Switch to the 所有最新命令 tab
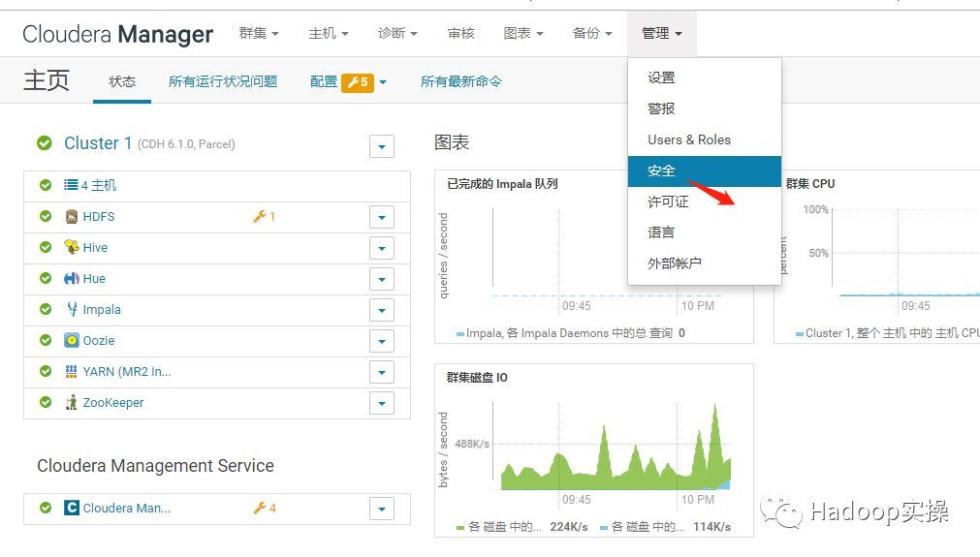Screen dimensions: 980x557 click(461, 81)
